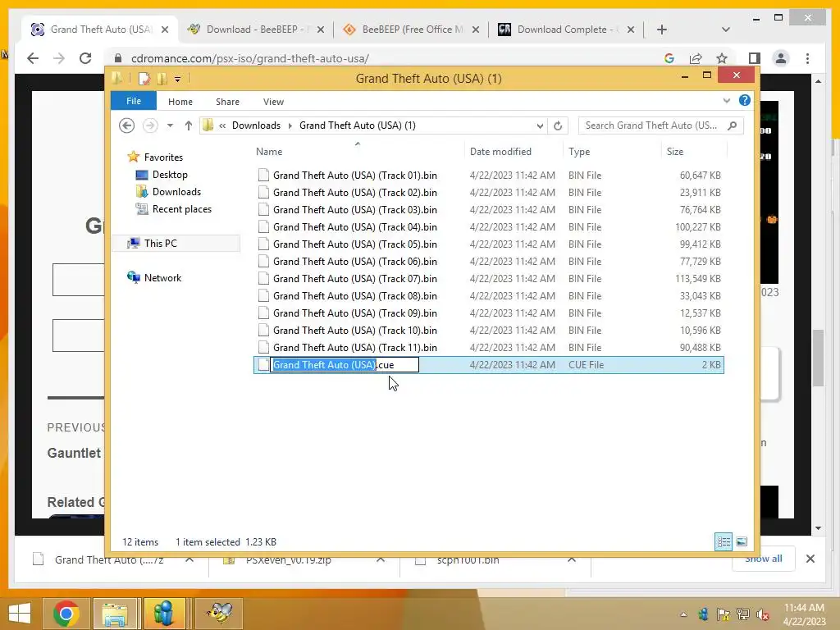Bookmark this page with the star icon

[722, 58]
